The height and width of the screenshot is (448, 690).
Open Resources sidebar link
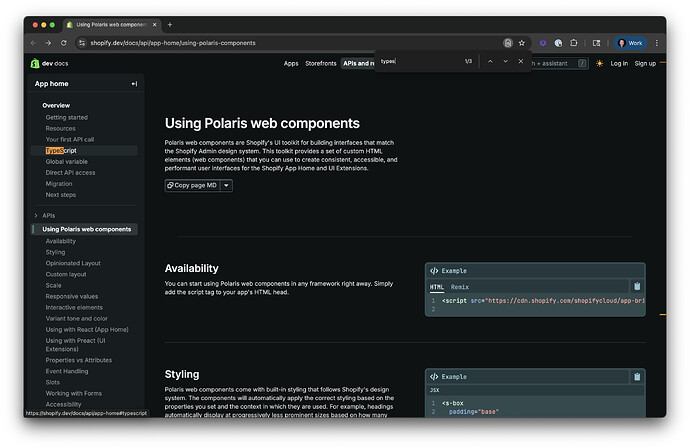tap(60, 129)
